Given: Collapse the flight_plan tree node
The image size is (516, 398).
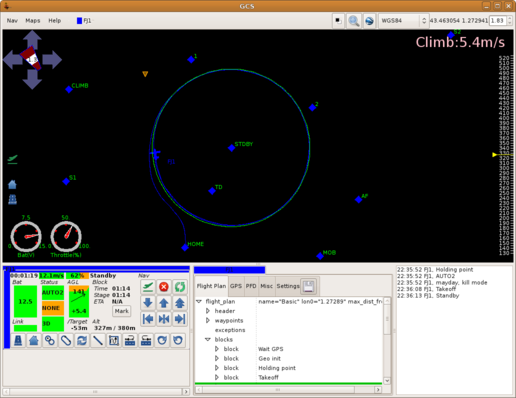Looking at the screenshot, I should click(x=199, y=301).
